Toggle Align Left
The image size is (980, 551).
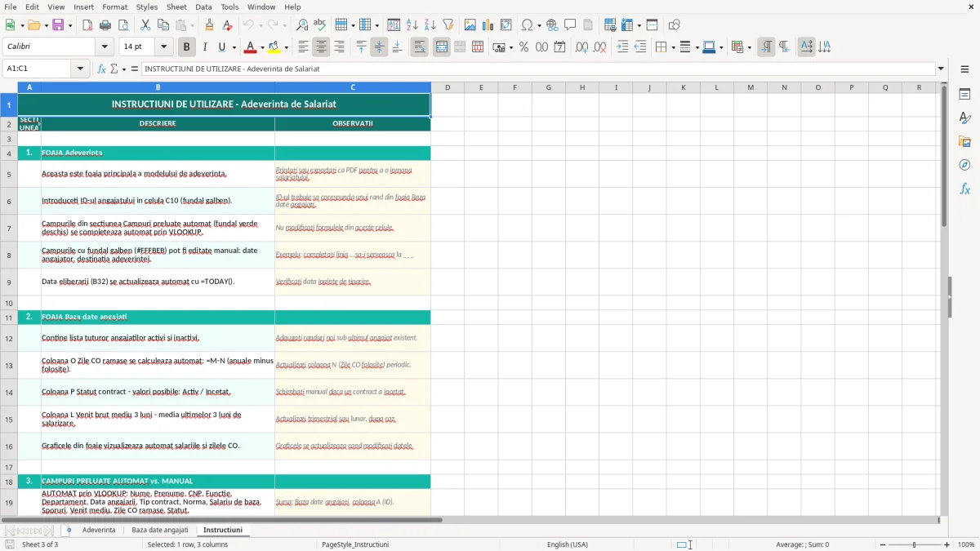pyautogui.click(x=303, y=47)
